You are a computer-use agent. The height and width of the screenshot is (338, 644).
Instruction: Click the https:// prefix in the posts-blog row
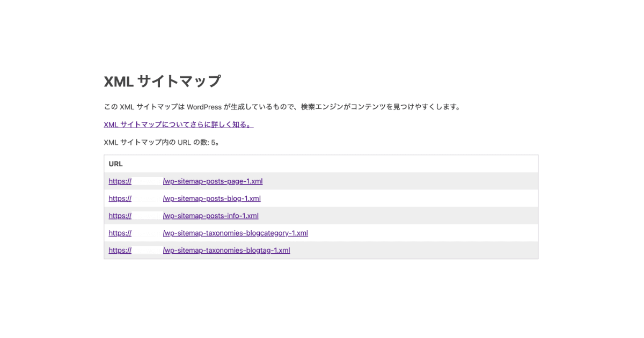(x=119, y=198)
